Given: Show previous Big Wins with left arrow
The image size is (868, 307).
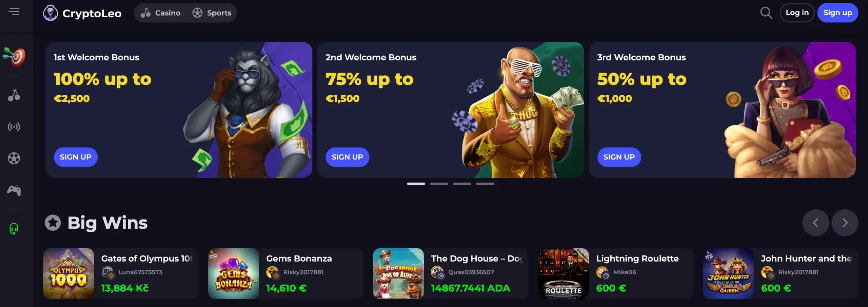Looking at the screenshot, I should (815, 223).
